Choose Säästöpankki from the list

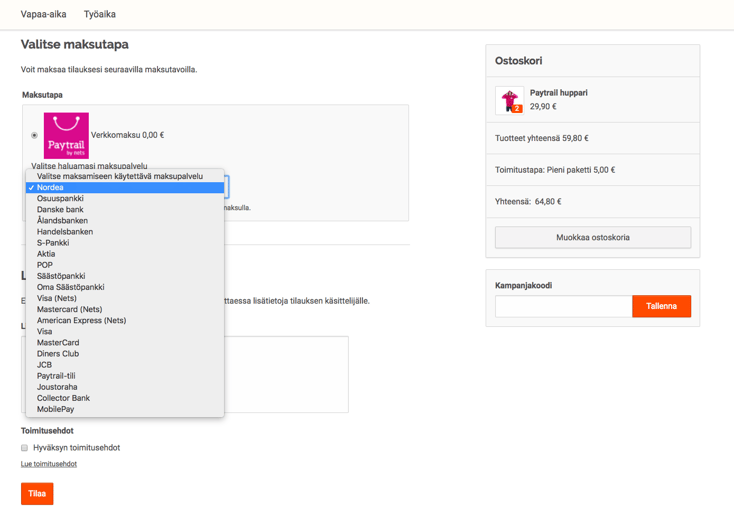point(125,276)
